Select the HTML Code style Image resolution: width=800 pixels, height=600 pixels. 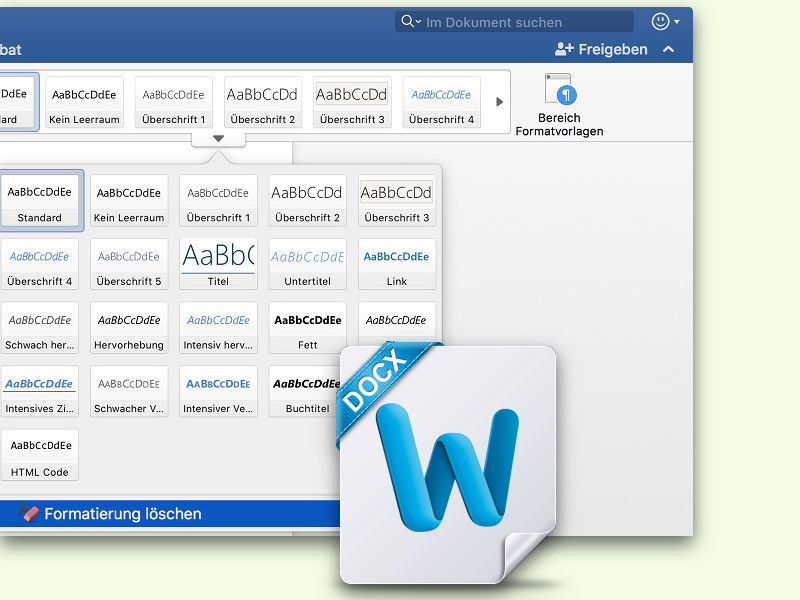click(40, 455)
